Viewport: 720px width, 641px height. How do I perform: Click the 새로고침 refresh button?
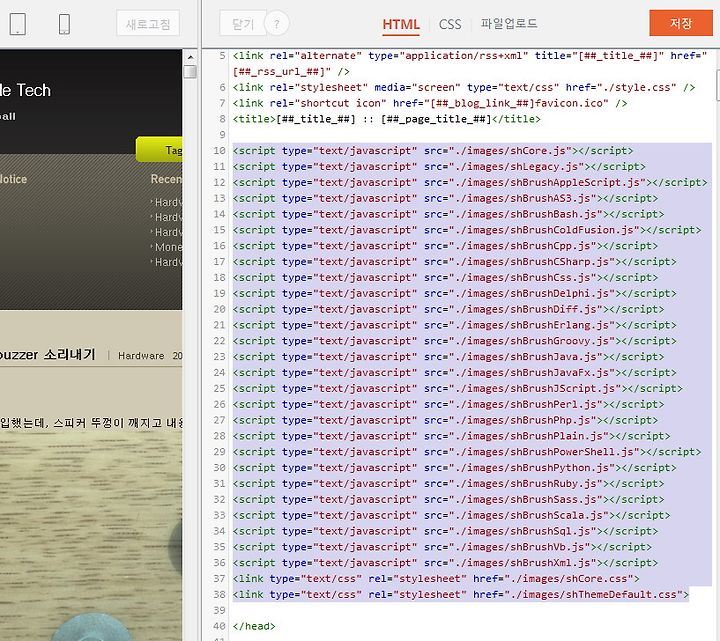(x=148, y=23)
